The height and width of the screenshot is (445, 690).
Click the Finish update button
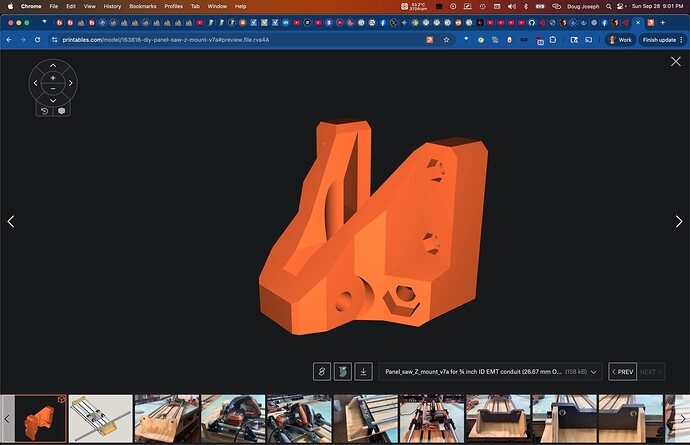[x=660, y=39]
